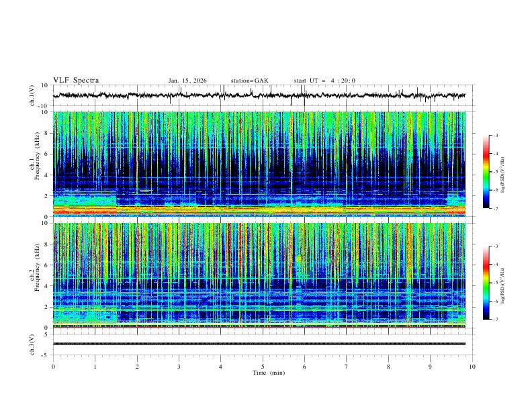
Task: Click the "VLF Spectra" plot title
Action: point(76,81)
